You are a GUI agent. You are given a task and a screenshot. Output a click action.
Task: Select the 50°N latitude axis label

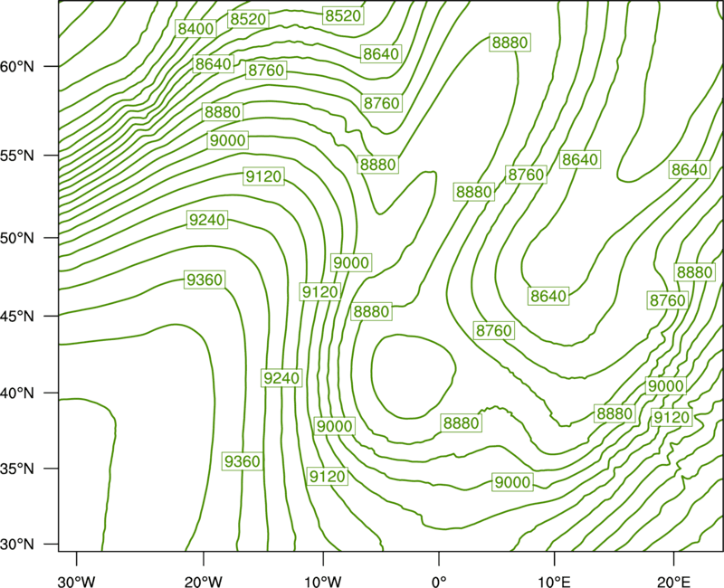click(17, 238)
